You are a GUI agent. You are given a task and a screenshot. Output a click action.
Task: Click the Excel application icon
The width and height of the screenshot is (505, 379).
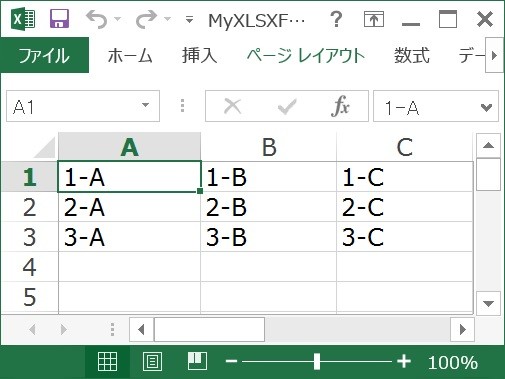tap(23, 19)
